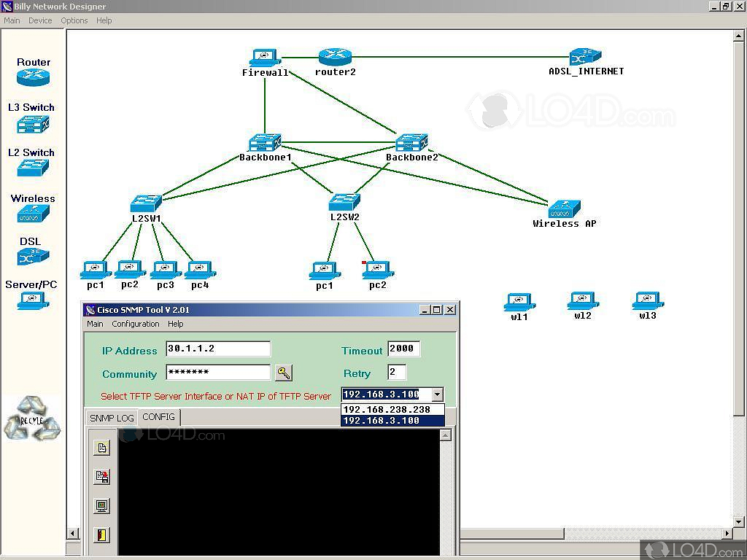The image size is (747, 560).
Task: Open the Device menu
Action: 40,20
